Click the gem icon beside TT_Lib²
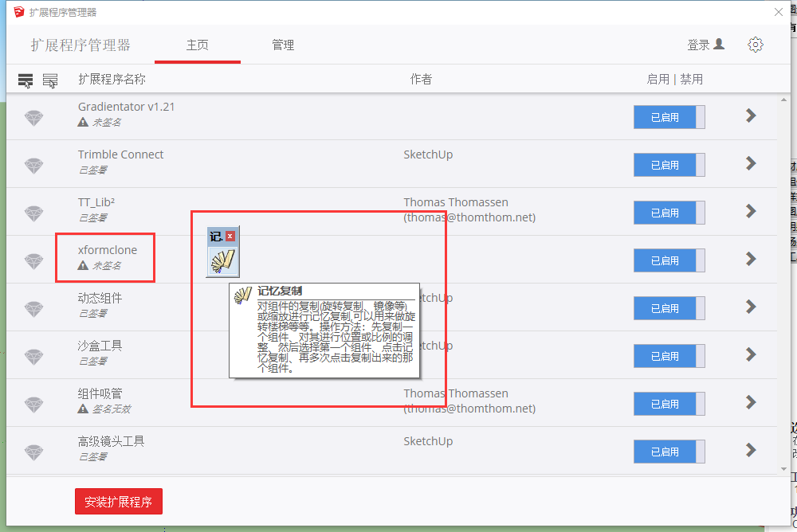This screenshot has height=532, width=797. coord(34,213)
